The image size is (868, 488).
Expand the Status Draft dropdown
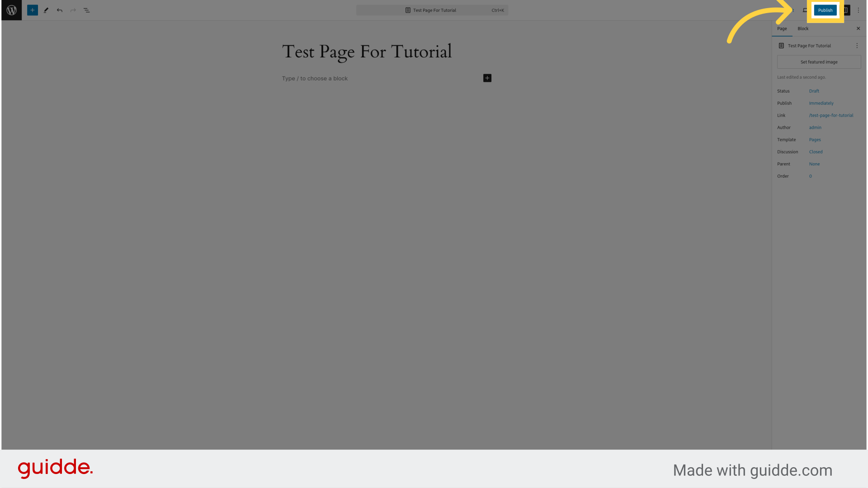pyautogui.click(x=814, y=90)
